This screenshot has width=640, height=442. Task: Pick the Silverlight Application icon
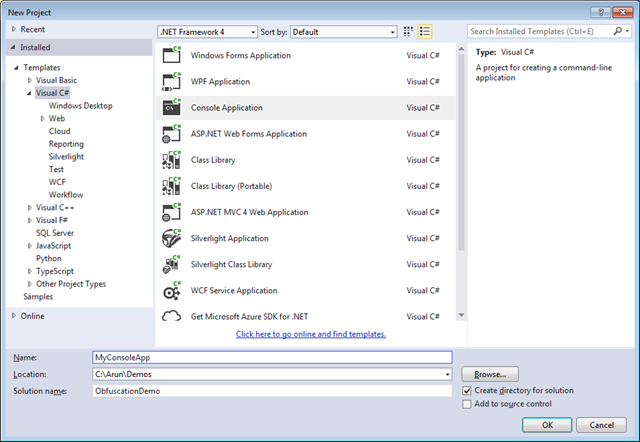pos(170,238)
